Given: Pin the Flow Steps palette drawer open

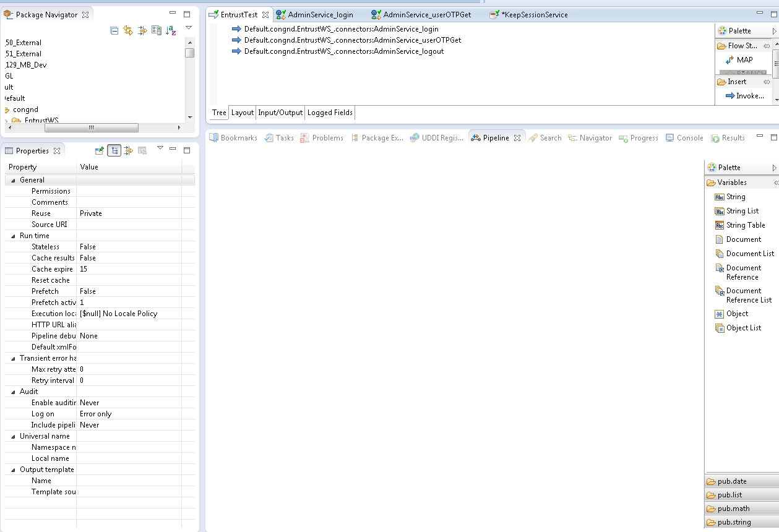Looking at the screenshot, I should (767, 46).
